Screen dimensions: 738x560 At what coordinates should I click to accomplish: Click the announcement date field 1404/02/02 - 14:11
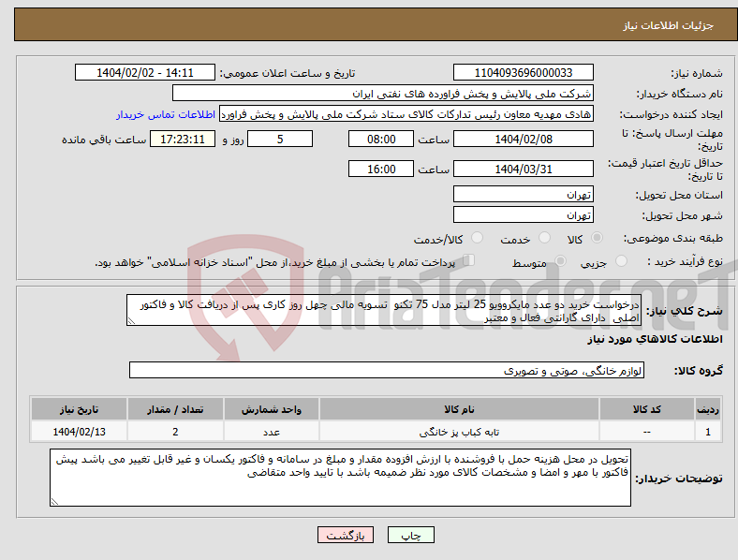point(145,72)
